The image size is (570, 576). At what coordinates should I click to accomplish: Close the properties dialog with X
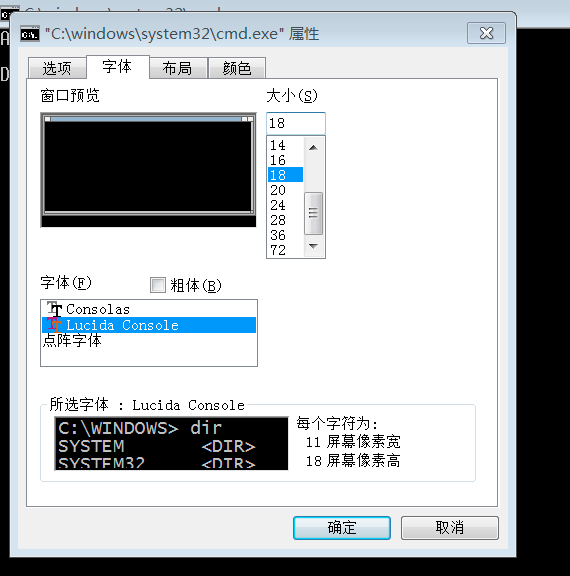point(486,33)
